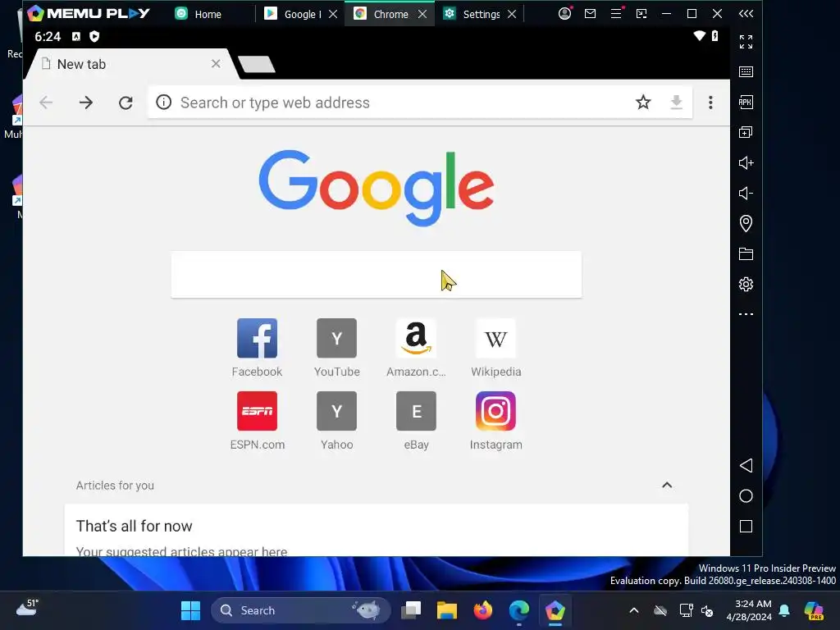Viewport: 840px width, 630px height.
Task: Open the GPS location pin icon
Action: coord(746,223)
